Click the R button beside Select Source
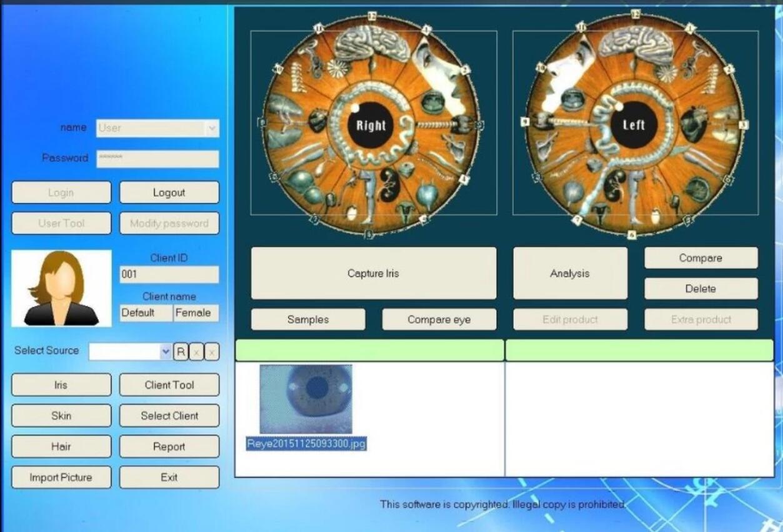 click(x=181, y=352)
